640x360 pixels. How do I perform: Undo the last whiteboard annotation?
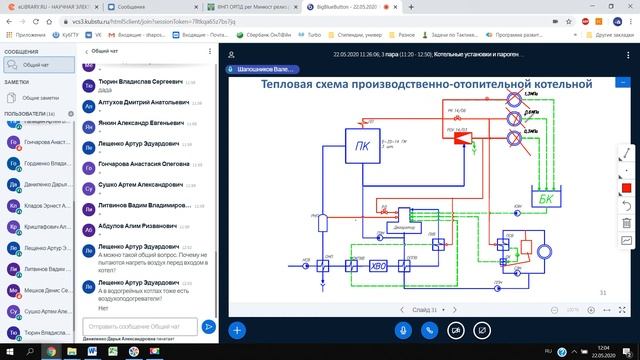626,205
